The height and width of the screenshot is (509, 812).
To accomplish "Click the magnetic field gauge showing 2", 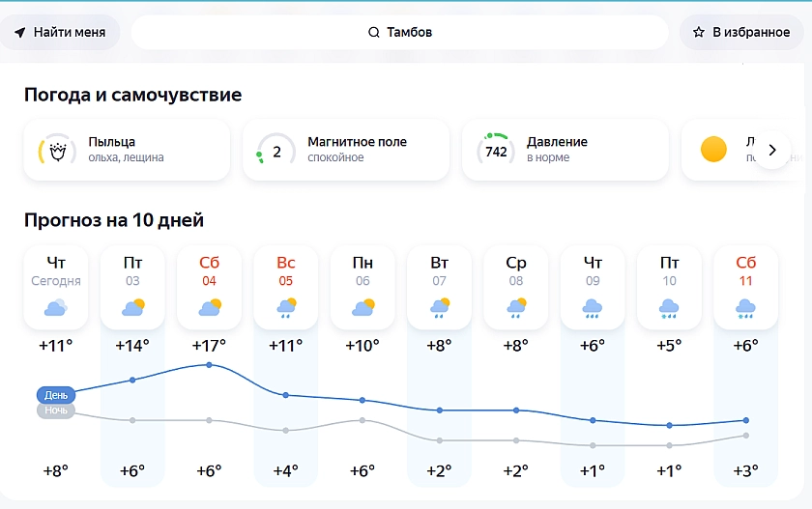I will pos(276,151).
